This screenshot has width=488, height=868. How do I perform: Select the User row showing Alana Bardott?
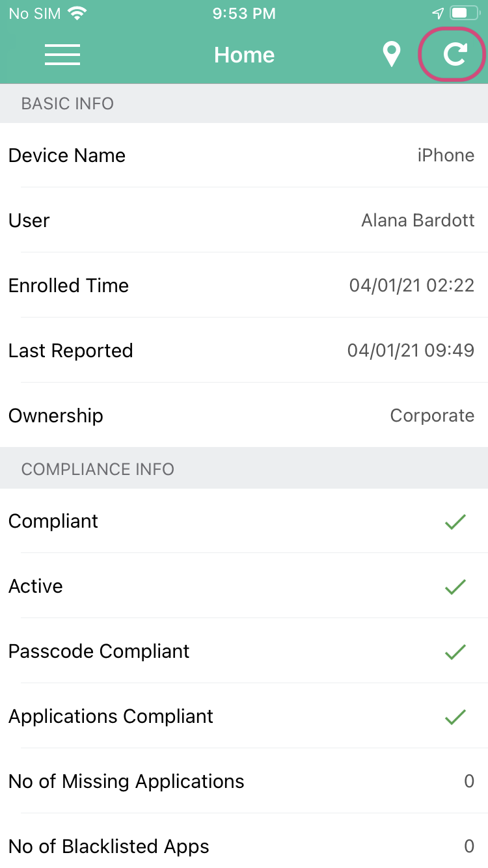244,220
